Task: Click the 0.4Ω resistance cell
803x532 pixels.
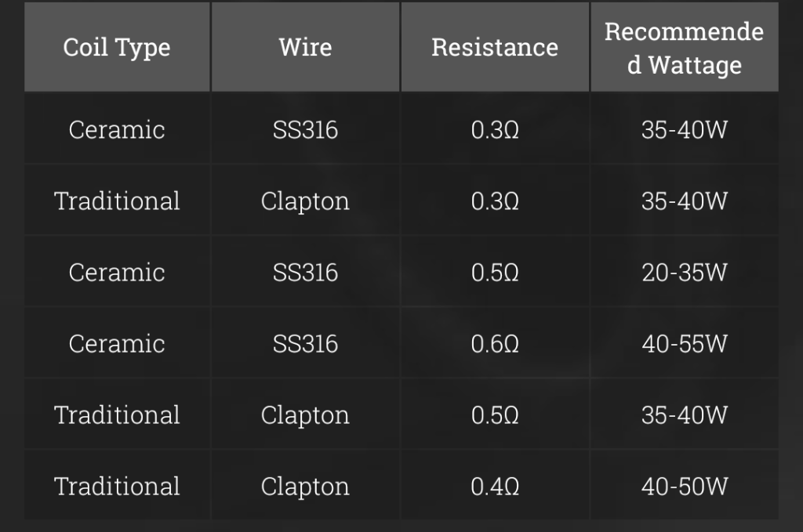Action: pyautogui.click(x=495, y=487)
